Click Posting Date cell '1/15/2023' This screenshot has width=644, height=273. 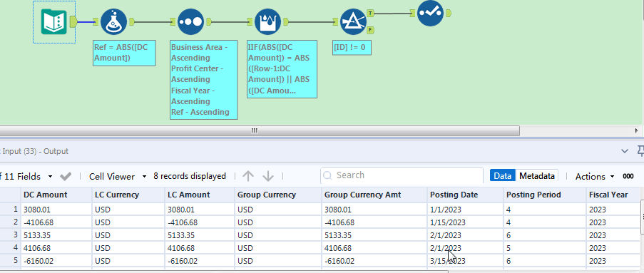click(x=465, y=222)
